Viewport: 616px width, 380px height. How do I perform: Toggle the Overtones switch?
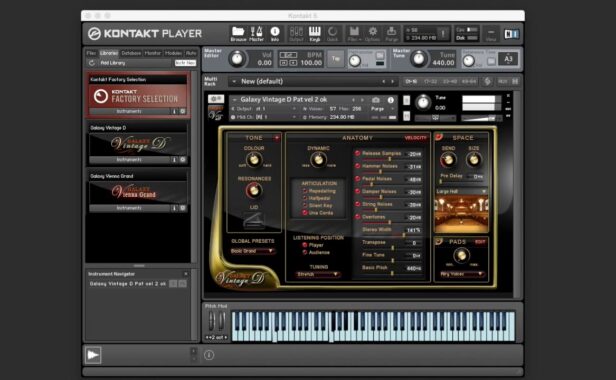click(x=358, y=217)
